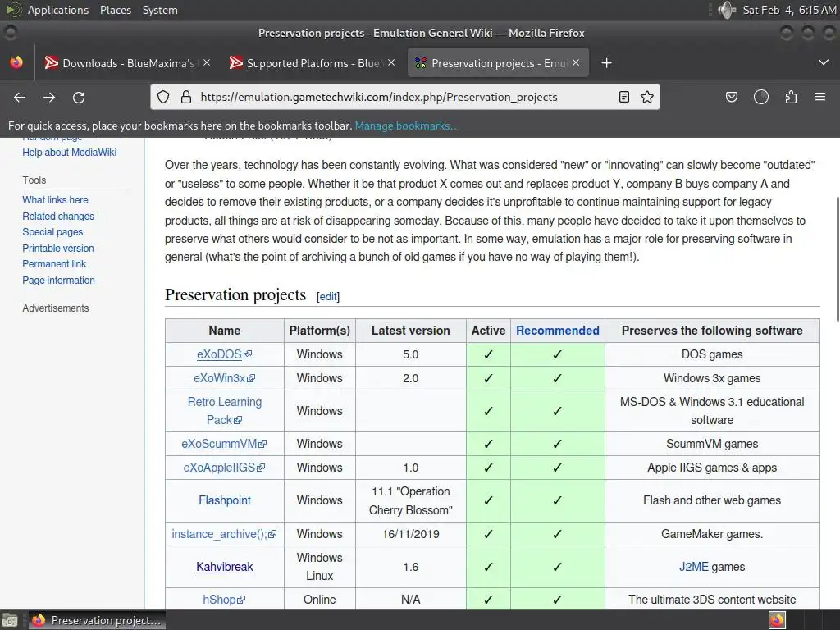Close the Supported Platforms tab

pos(391,62)
